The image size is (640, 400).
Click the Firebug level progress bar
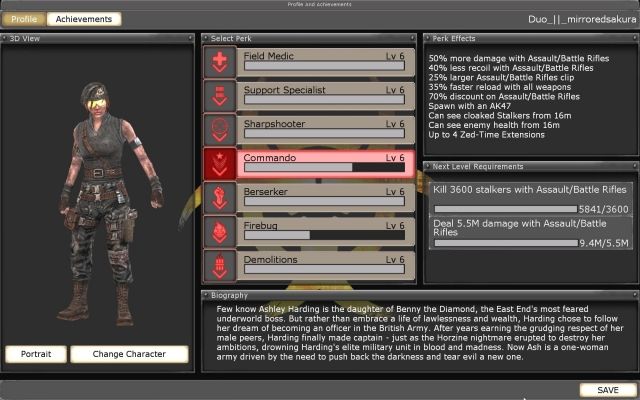click(324, 235)
